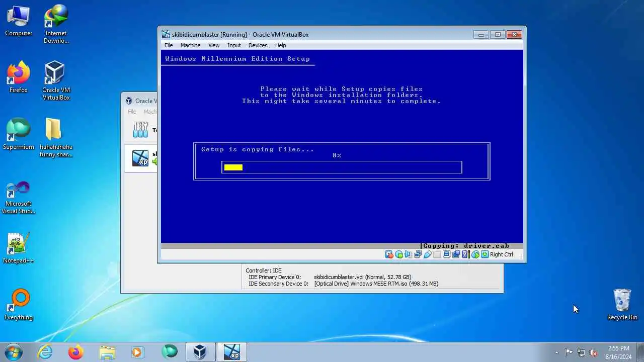The width and height of the screenshot is (644, 362).
Task: Click the Show desktop button at taskbar end
Action: click(640, 352)
